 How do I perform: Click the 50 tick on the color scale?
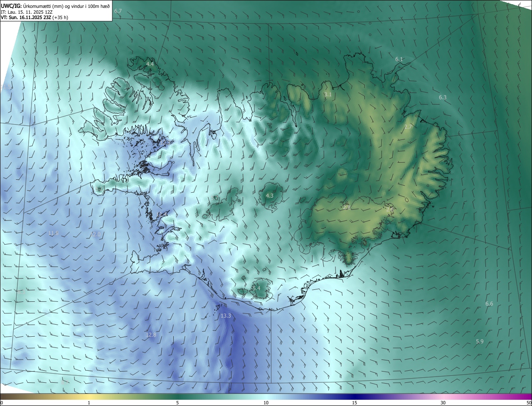(529, 403)
